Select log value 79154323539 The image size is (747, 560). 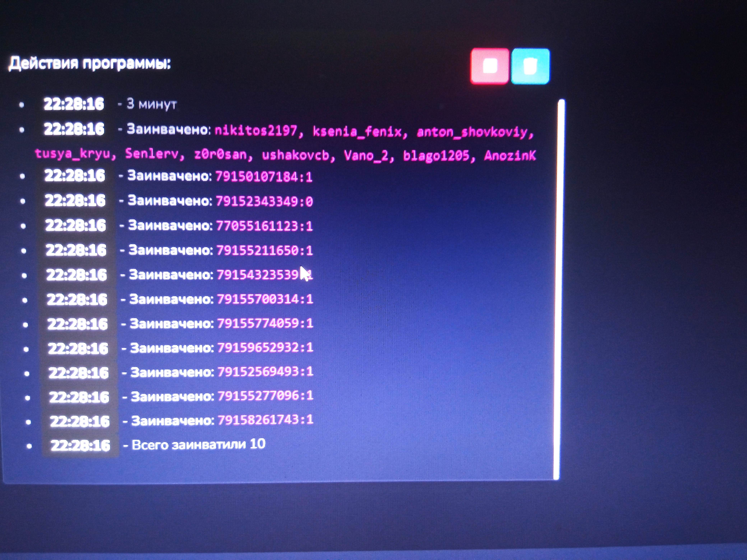(258, 275)
